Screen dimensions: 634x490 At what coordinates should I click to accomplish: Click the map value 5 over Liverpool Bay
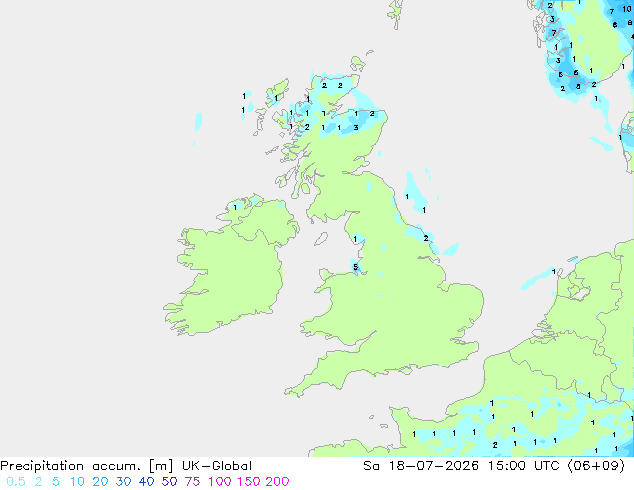355,267
